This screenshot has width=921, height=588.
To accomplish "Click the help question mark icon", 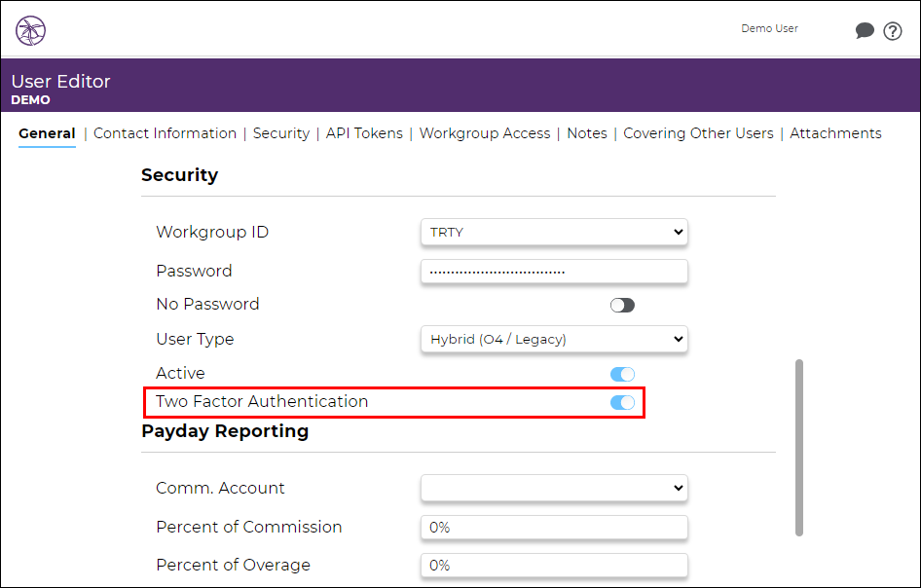I will 893,30.
